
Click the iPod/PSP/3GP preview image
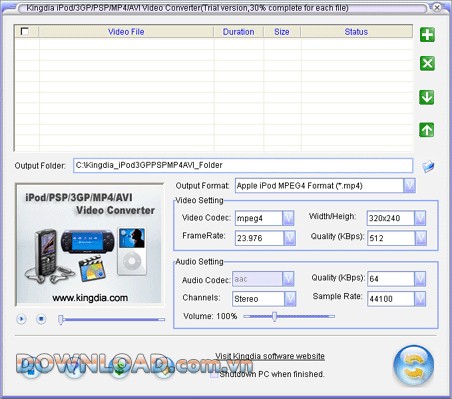tap(90, 244)
